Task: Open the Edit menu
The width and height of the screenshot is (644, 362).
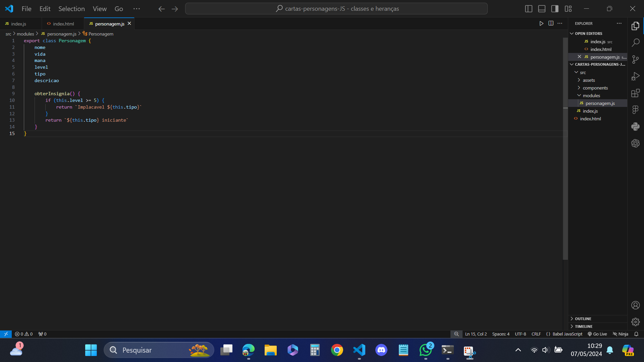Action: tap(45, 9)
